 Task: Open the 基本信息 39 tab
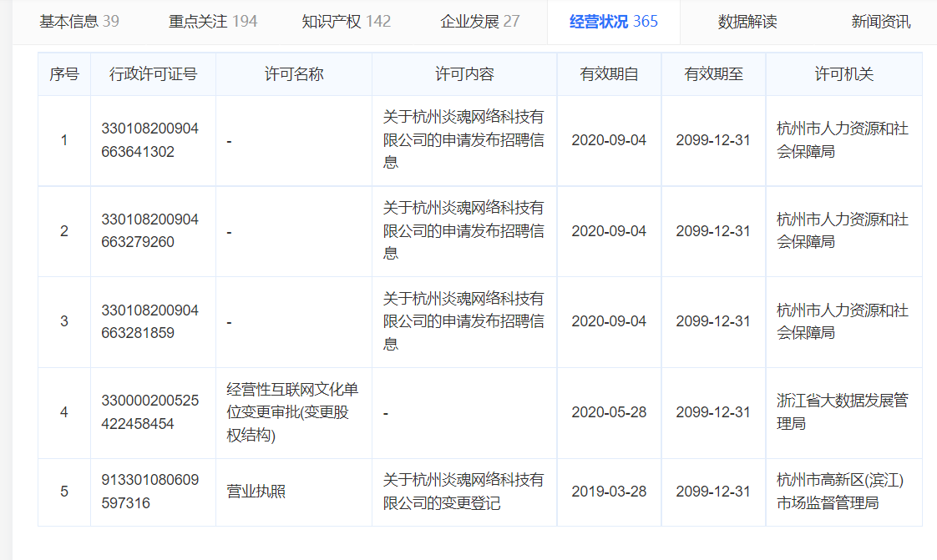pyautogui.click(x=79, y=22)
